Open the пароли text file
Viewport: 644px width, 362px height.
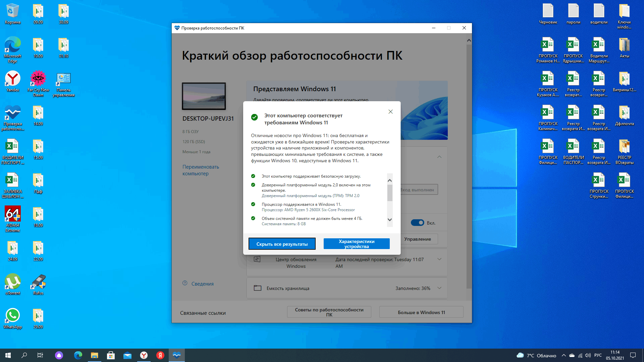point(573,14)
